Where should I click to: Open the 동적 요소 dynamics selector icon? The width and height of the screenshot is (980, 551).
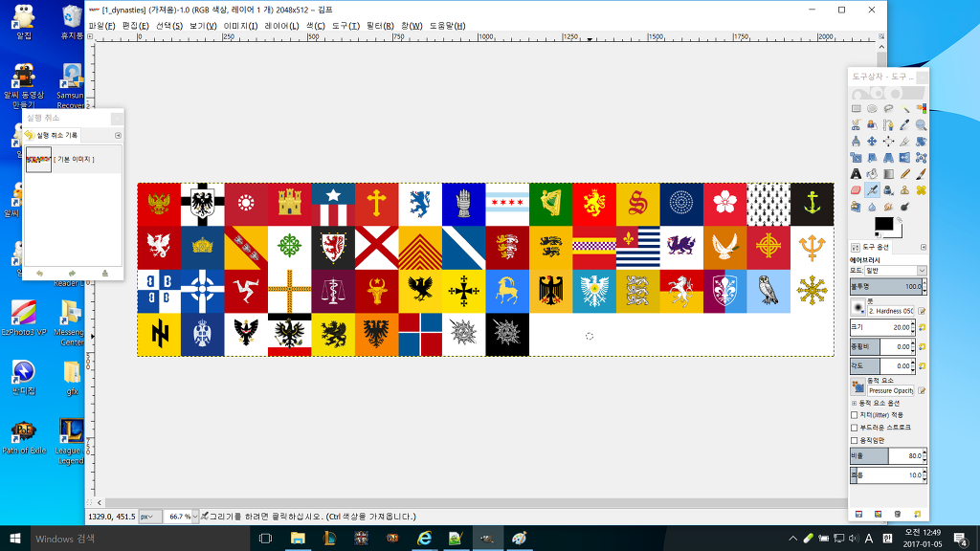(x=857, y=386)
